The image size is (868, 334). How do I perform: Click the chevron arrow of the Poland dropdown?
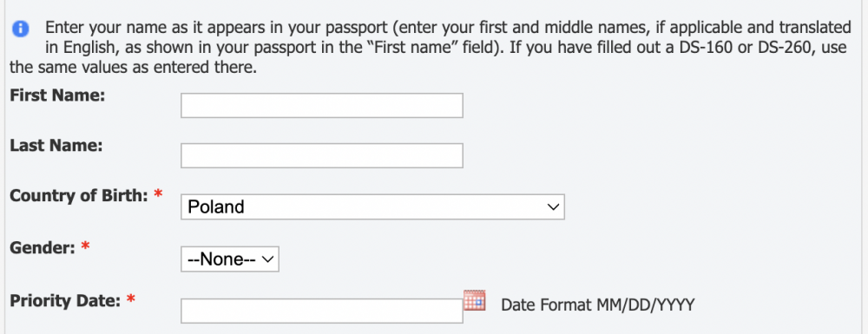552,206
